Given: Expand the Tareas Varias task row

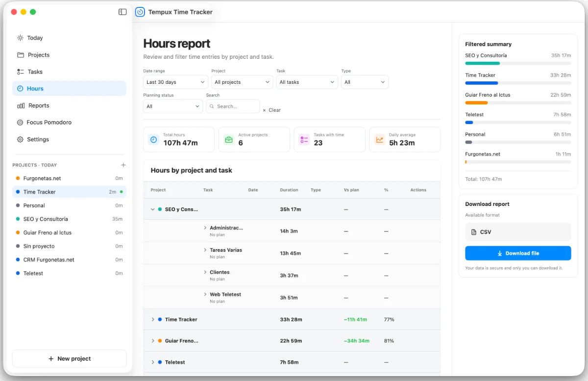Looking at the screenshot, I should pyautogui.click(x=205, y=250).
